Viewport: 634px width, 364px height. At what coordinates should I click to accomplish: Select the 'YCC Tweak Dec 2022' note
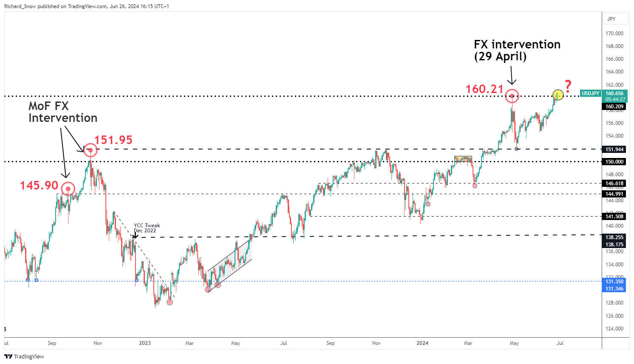point(147,228)
